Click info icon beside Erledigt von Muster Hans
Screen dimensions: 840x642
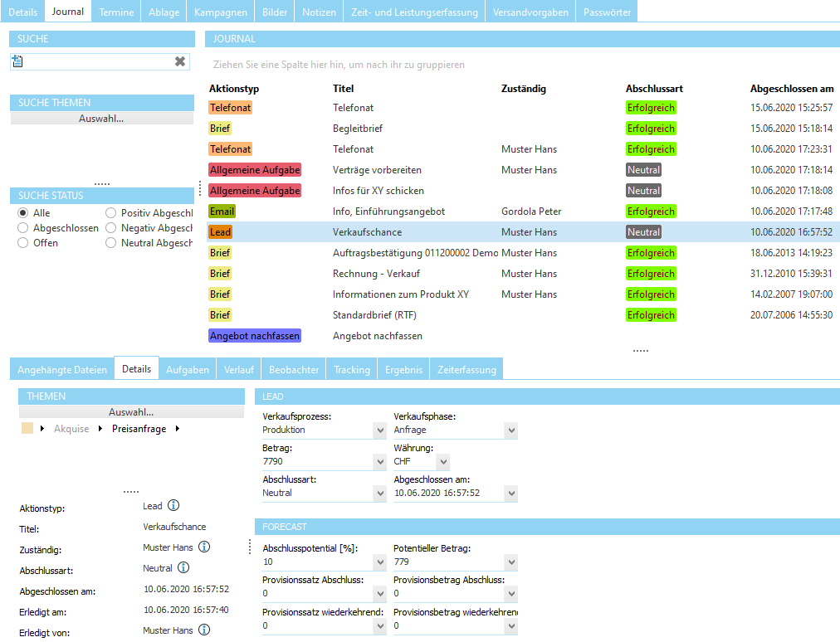click(x=203, y=632)
